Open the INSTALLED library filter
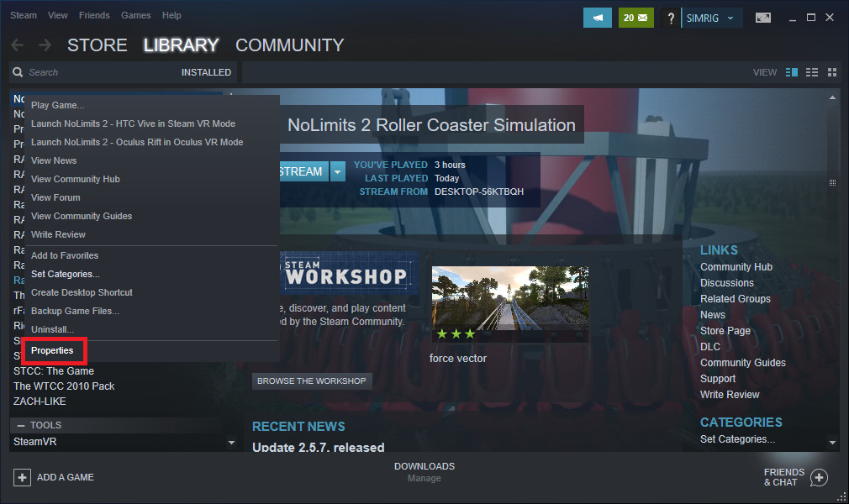849x504 pixels. pyautogui.click(x=206, y=72)
